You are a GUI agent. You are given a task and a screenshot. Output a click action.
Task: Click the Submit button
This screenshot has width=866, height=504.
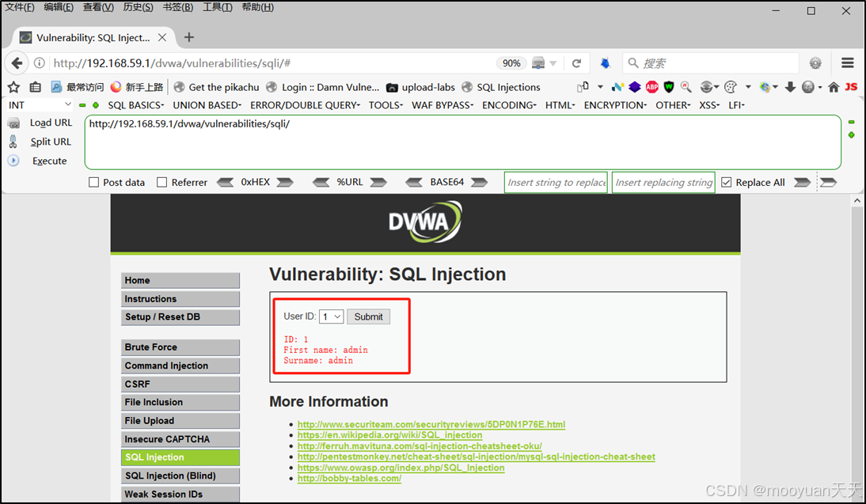pyautogui.click(x=368, y=316)
